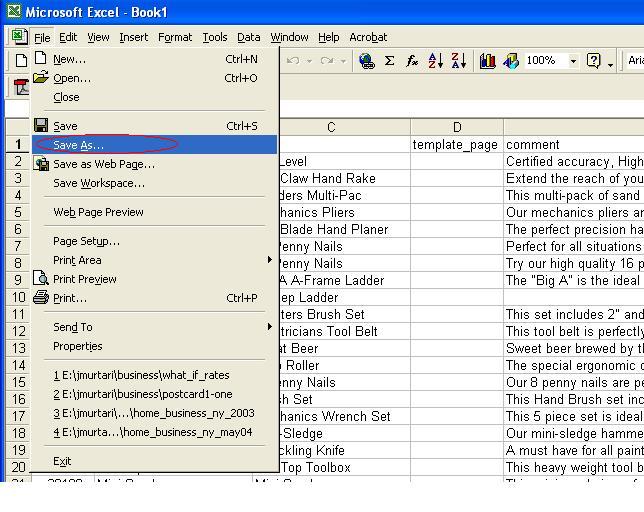Open the Edit menu
The height and width of the screenshot is (512, 644).
(68, 37)
